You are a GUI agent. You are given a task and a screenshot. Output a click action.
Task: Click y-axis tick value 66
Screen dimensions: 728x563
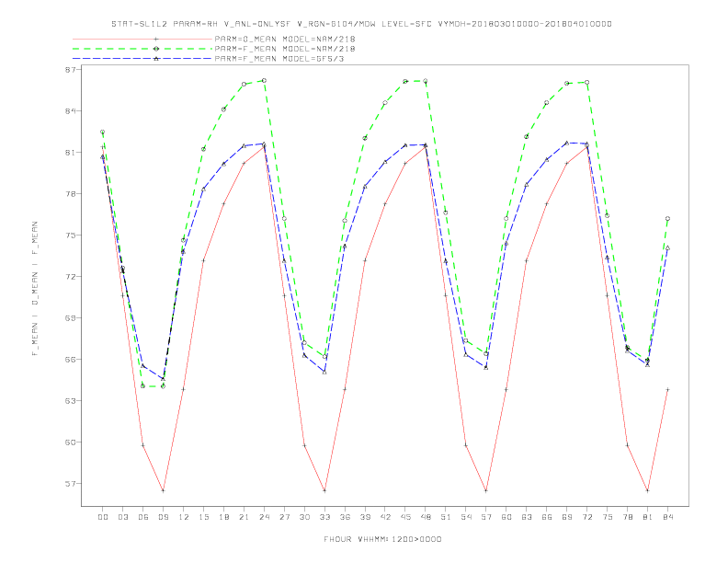pos(72,359)
